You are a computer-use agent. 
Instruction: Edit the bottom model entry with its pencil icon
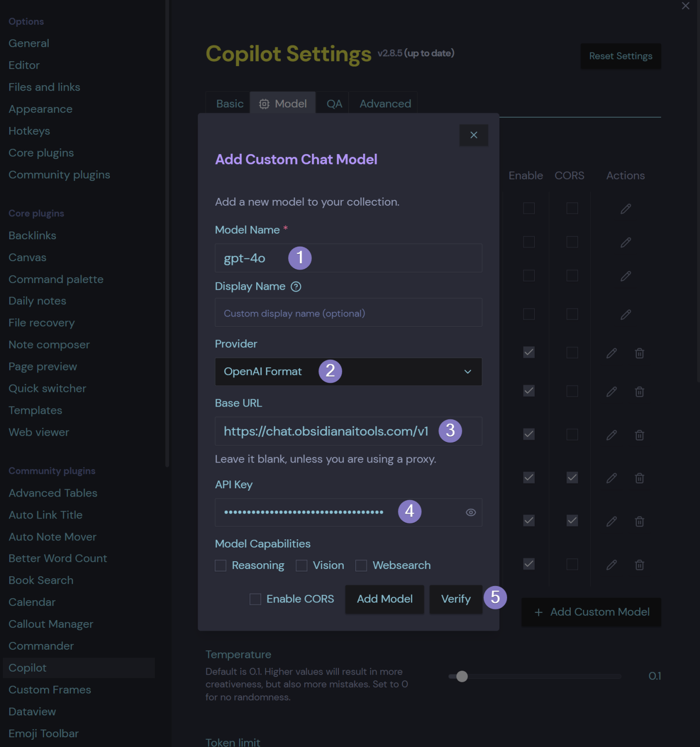[x=611, y=565]
